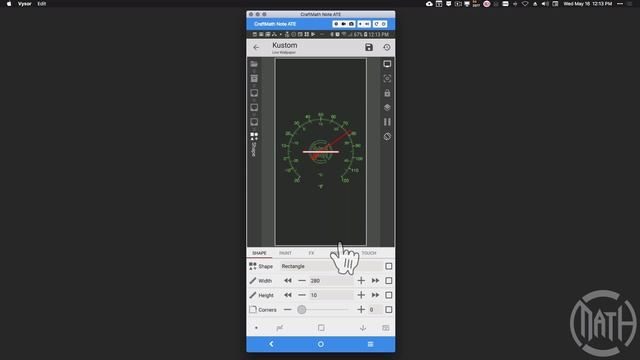Increase Width with the plus button
The image size is (640, 360).
pyautogui.click(x=361, y=281)
